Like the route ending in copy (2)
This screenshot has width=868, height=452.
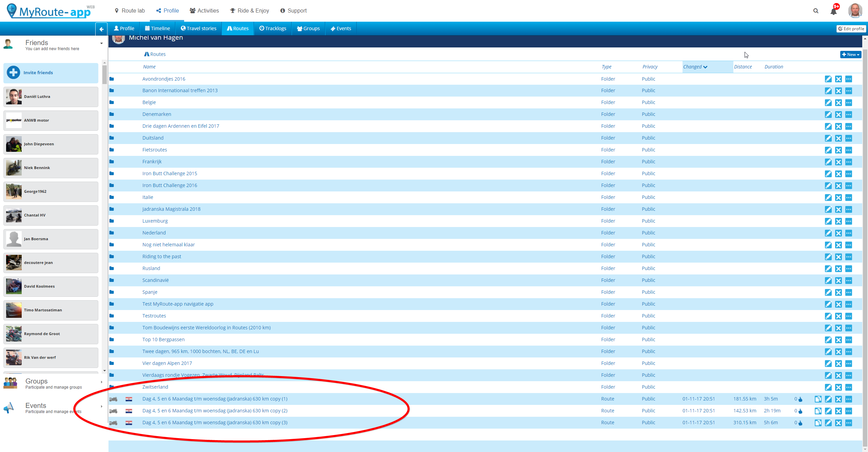(x=800, y=411)
